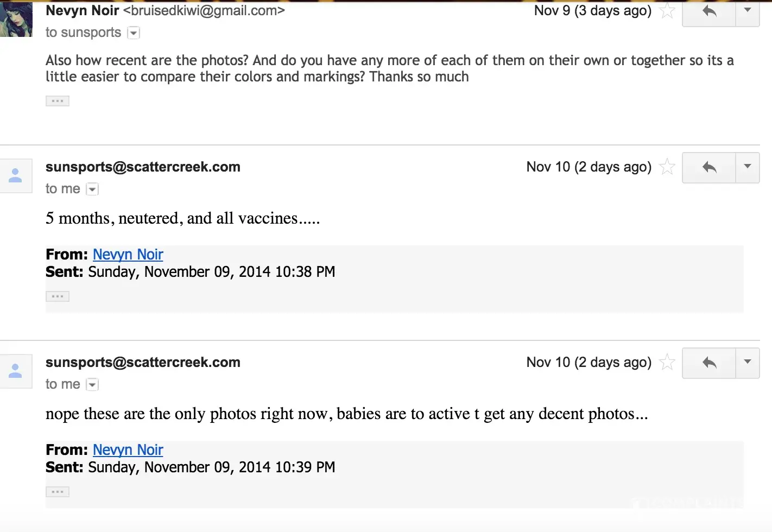Image resolution: width=772 pixels, height=532 pixels.
Task: Reply to Nevyn Noir's Nov 9 email
Action: click(x=709, y=11)
